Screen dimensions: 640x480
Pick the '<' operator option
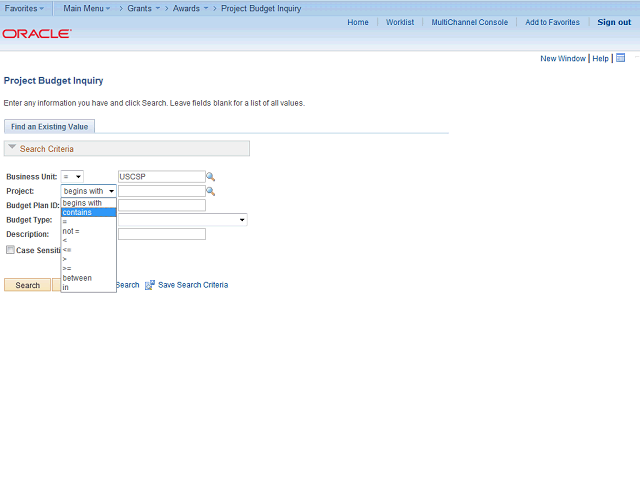89,240
